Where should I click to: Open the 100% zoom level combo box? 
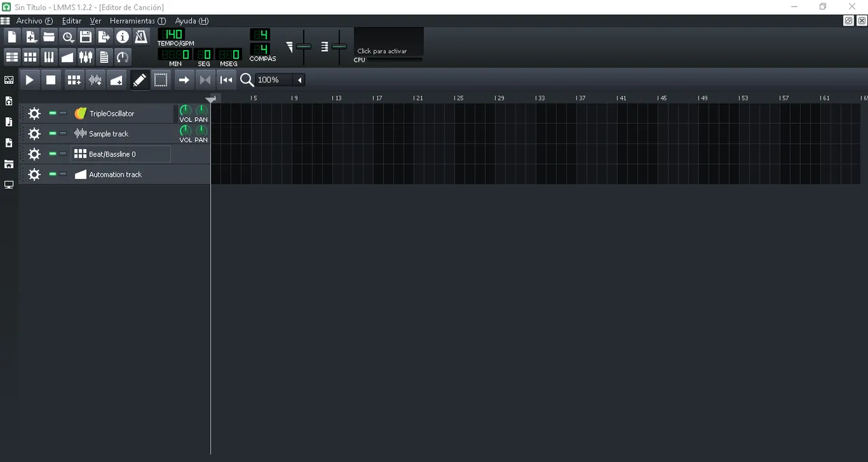click(280, 80)
